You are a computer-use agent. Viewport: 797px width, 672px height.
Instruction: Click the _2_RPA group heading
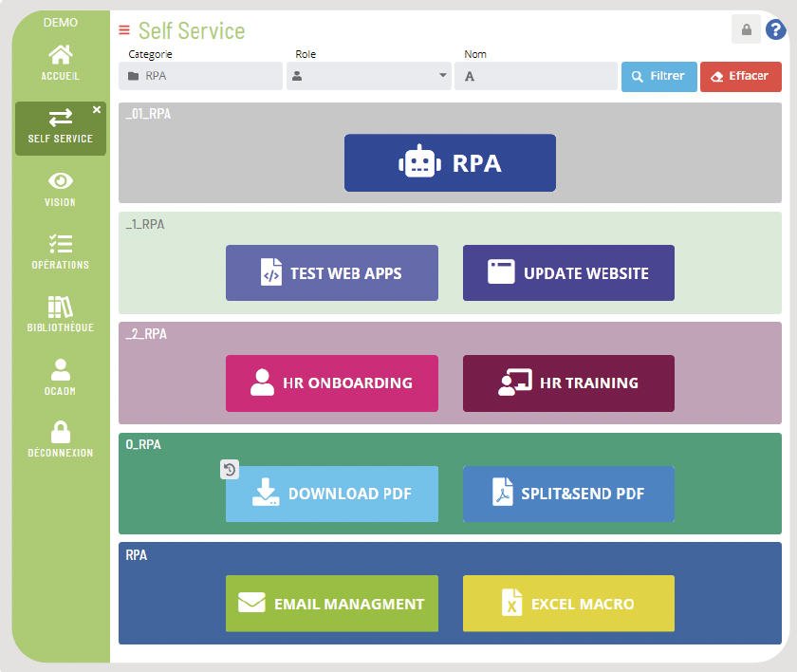click(x=146, y=334)
